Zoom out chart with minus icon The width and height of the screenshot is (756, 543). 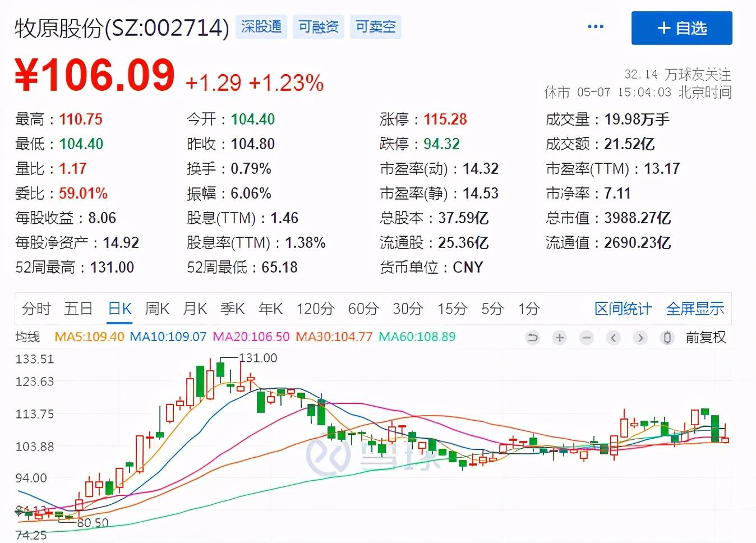click(x=587, y=338)
